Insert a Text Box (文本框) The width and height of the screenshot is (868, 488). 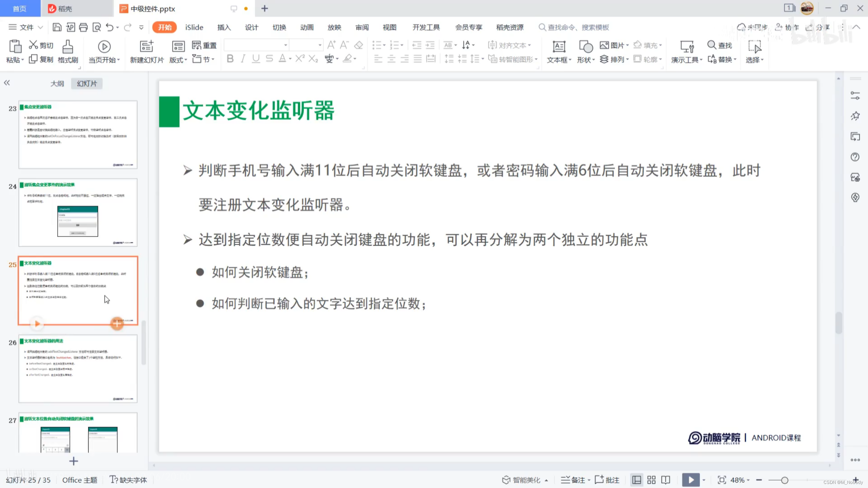click(558, 47)
